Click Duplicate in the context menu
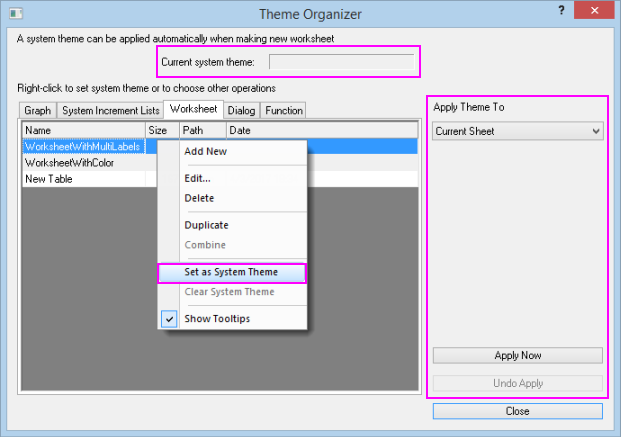Screen dimensions: 621x437 pos(206,225)
